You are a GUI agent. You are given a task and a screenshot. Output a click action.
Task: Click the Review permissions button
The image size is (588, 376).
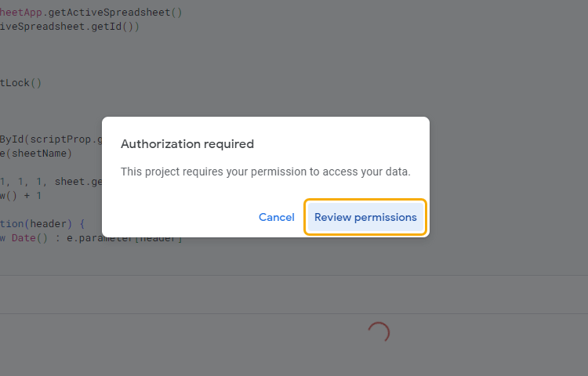coord(365,217)
